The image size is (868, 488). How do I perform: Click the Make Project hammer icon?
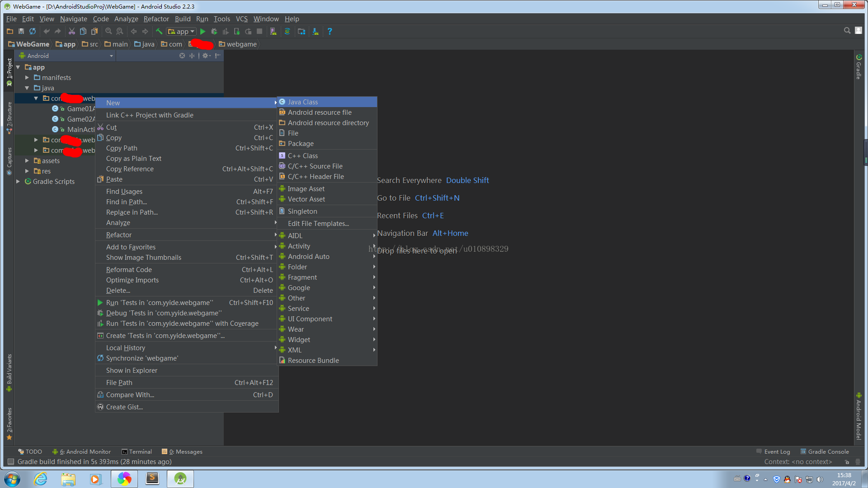coord(159,31)
